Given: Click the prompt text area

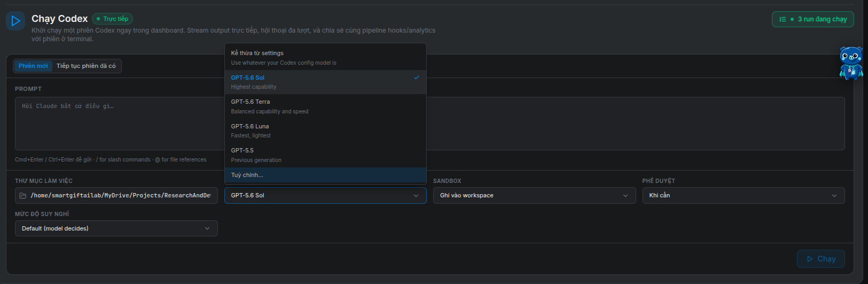Looking at the screenshot, I should point(430,124).
